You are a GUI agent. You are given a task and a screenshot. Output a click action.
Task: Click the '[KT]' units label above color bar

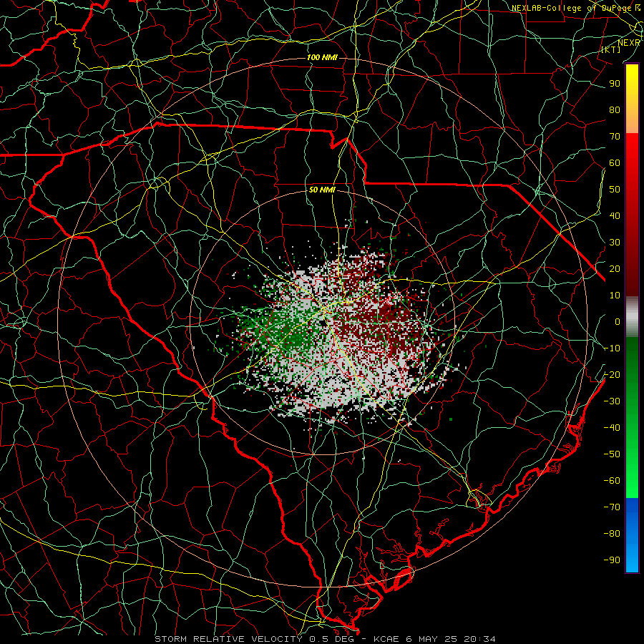click(x=611, y=49)
